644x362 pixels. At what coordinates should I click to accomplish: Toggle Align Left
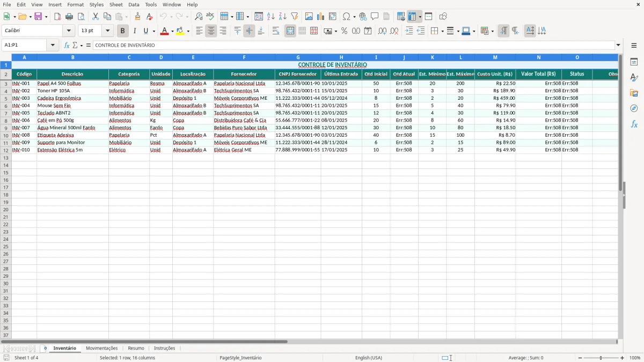(199, 31)
